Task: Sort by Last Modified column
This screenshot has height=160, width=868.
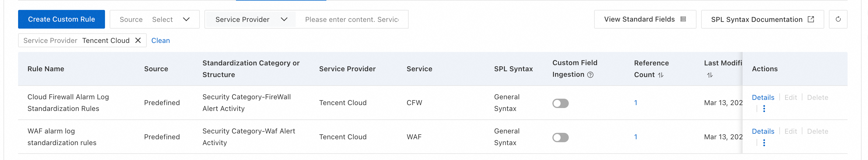Action: 710,75
